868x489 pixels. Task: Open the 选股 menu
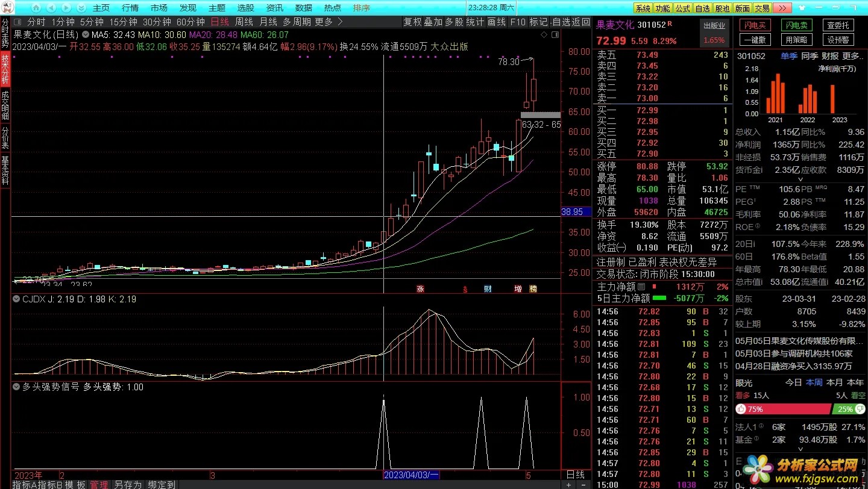click(246, 8)
